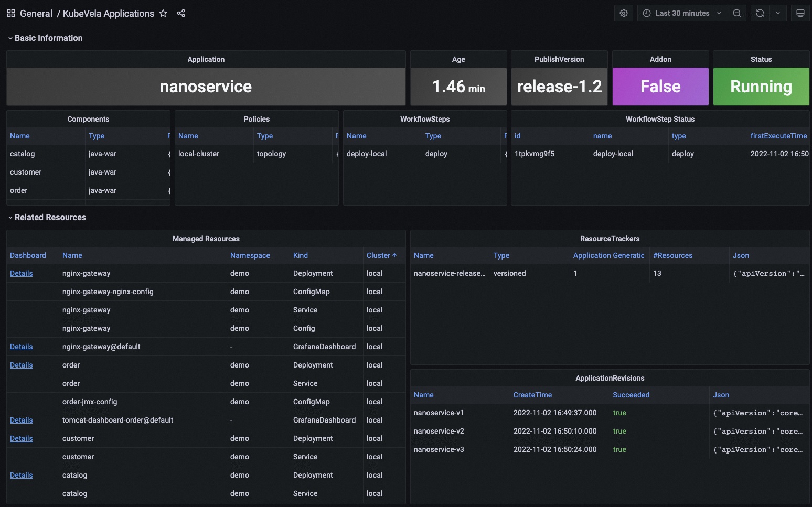Click the General breadcrumb

[x=36, y=13]
